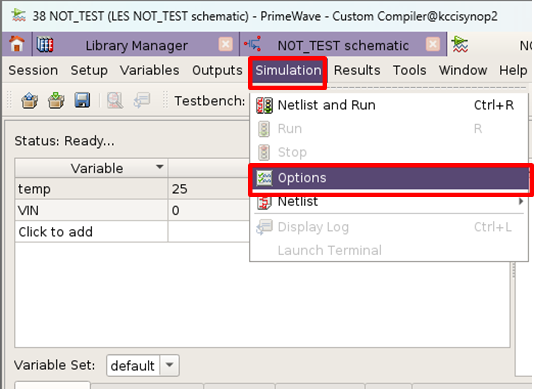This screenshot has height=389, width=534.
Task: Click the load state open-box icon
Action: click(x=29, y=101)
